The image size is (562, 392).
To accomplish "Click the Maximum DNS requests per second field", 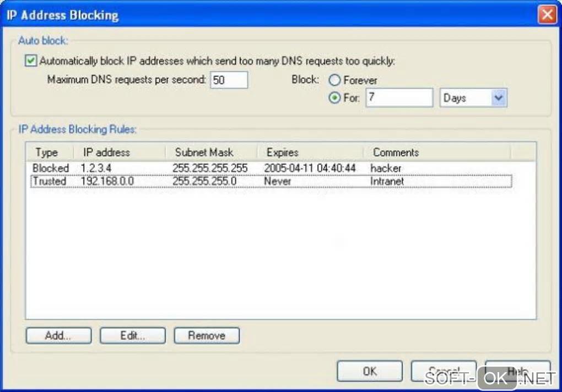I will tap(229, 80).
